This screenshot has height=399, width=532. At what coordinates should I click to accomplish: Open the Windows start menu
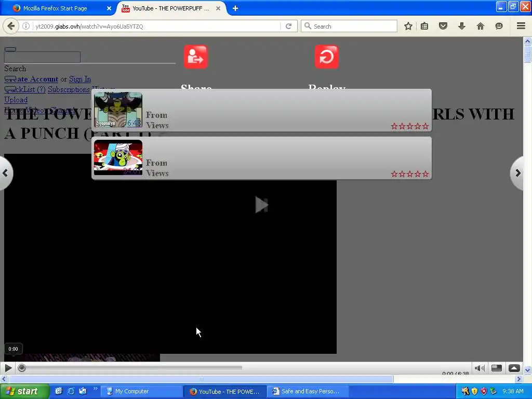click(24, 391)
